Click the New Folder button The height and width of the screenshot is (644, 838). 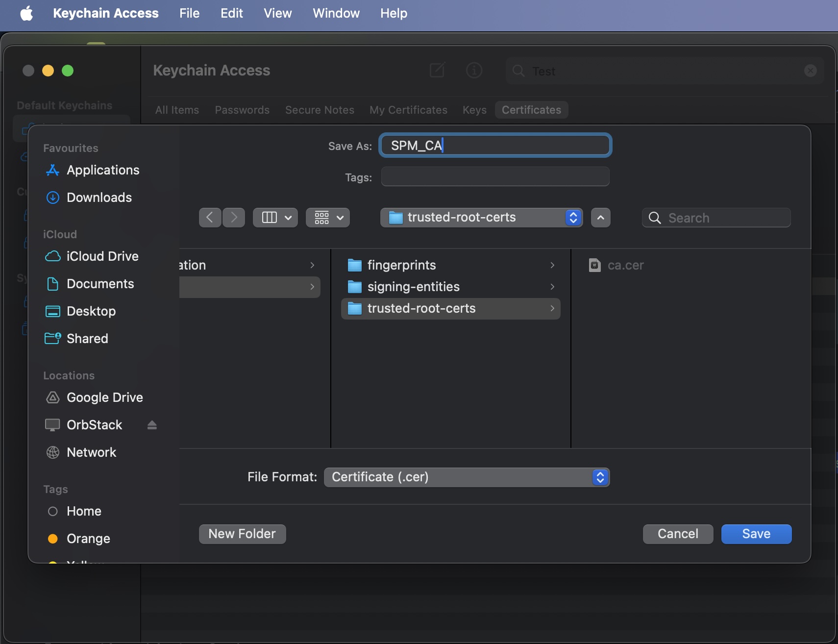point(242,534)
